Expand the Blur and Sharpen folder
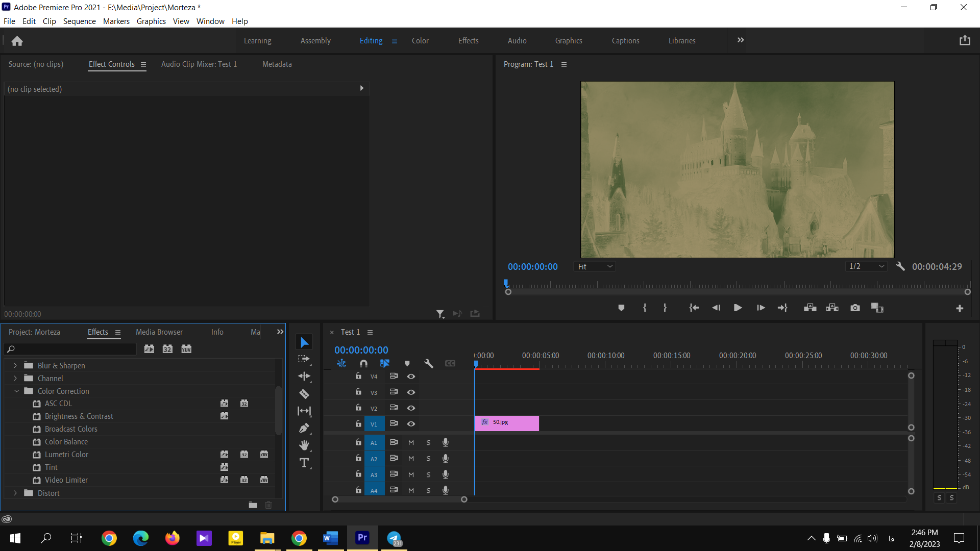 [15, 365]
